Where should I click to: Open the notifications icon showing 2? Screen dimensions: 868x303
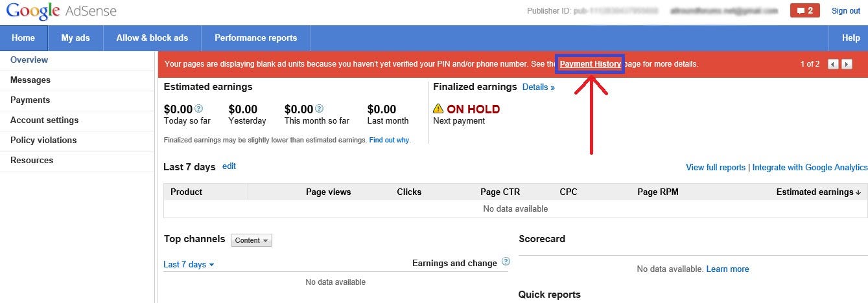pyautogui.click(x=804, y=10)
